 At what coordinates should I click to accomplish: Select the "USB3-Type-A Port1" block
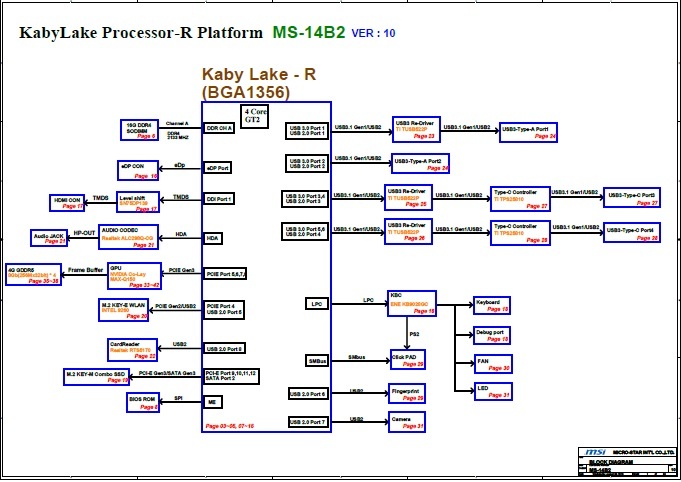click(528, 132)
